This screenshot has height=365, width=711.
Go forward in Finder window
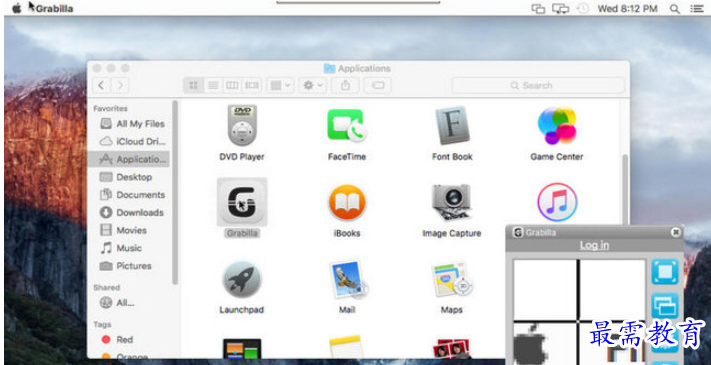120,85
